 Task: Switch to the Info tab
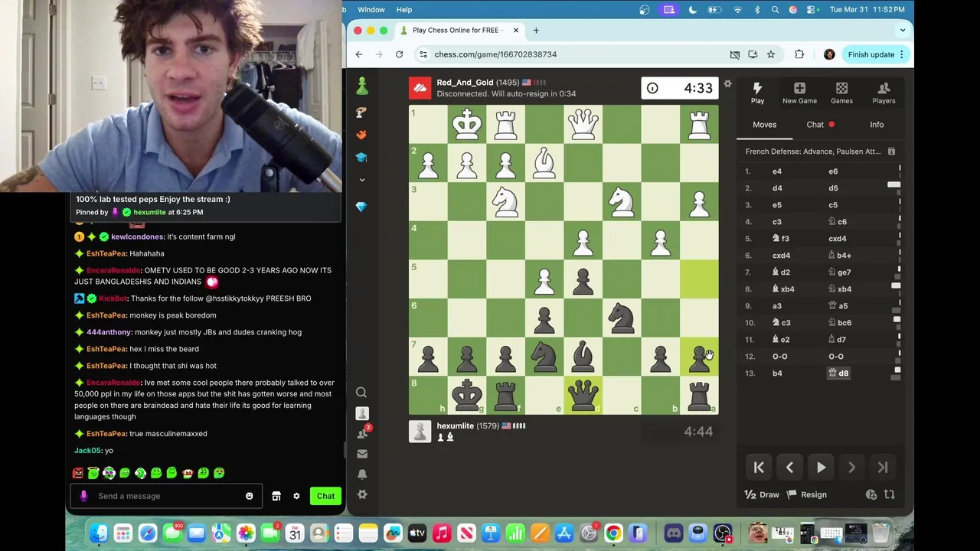coord(877,125)
